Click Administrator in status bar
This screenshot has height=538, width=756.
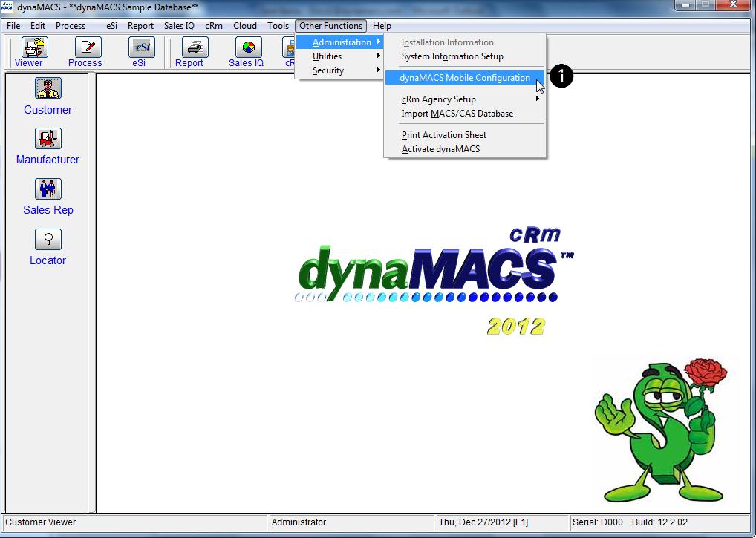[x=299, y=522]
